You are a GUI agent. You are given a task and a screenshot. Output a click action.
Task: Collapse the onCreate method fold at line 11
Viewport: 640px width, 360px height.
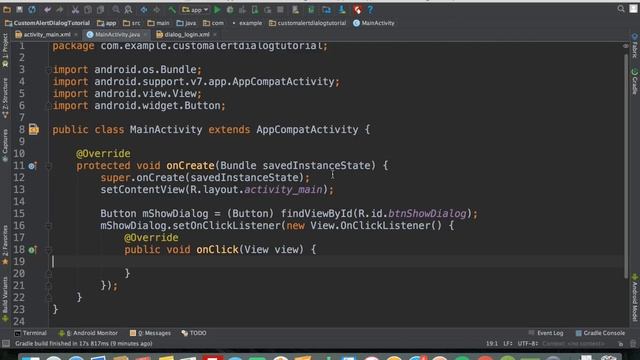click(x=48, y=166)
